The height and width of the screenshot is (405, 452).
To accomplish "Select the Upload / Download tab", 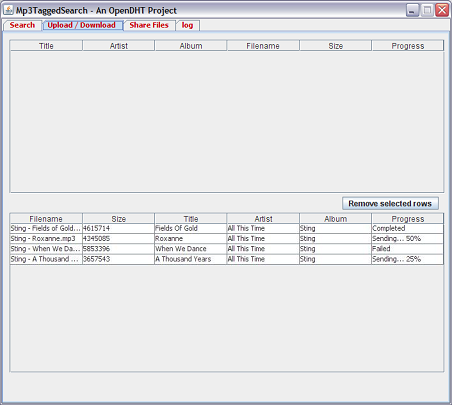I will pyautogui.click(x=82, y=25).
